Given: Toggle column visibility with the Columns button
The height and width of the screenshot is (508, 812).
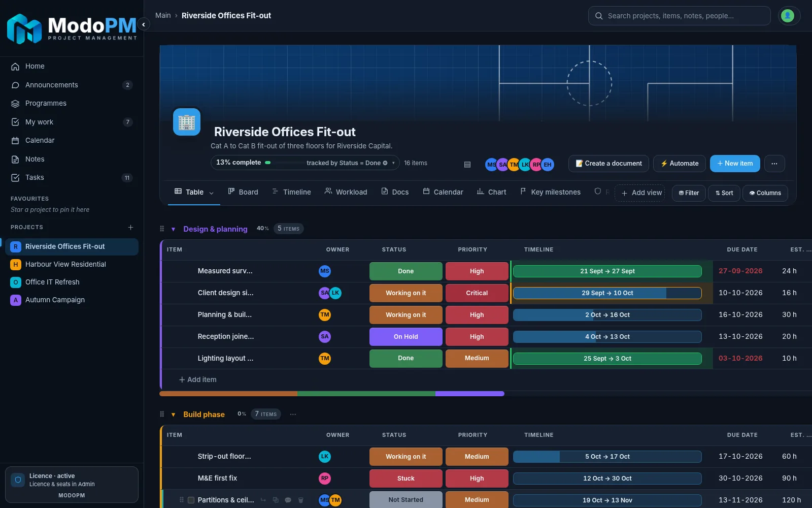Looking at the screenshot, I should pyautogui.click(x=765, y=193).
